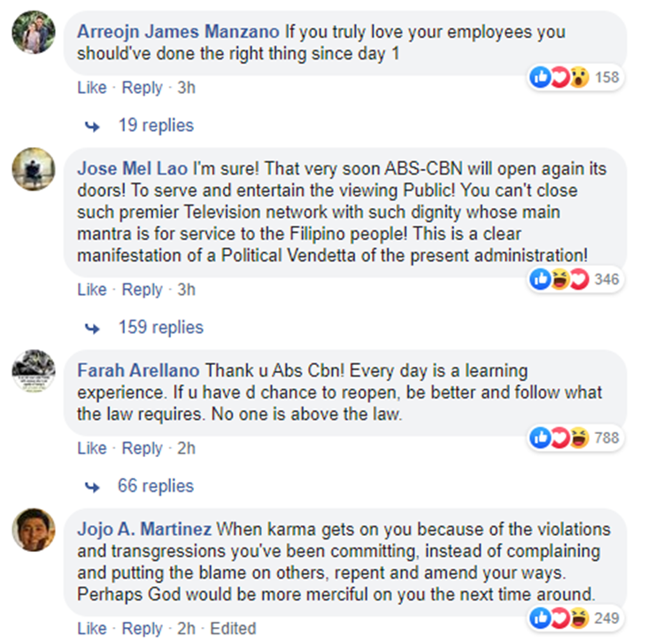The width and height of the screenshot is (664, 644).
Task: View edit history via Edited label
Action: coord(233,629)
